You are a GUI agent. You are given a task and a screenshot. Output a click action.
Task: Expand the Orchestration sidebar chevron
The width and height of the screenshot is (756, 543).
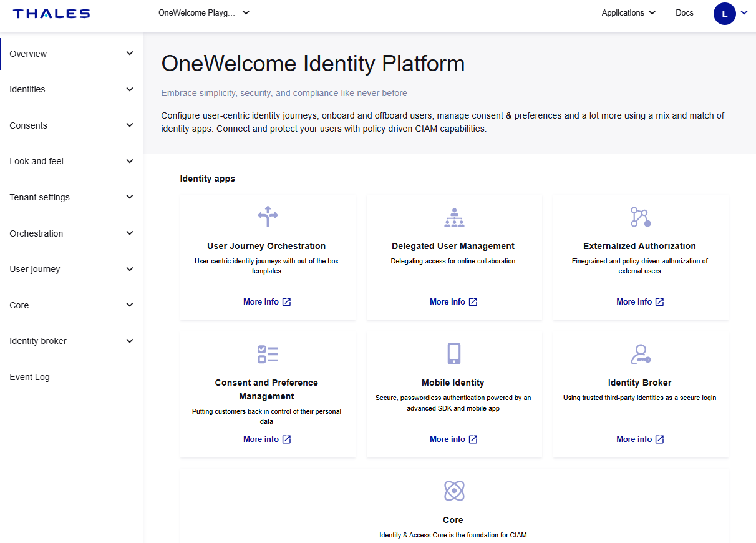[130, 233]
